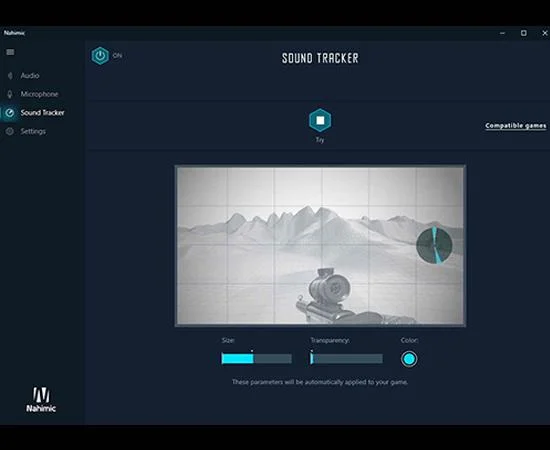
Task: Toggle the Sound Tracker power button
Action: tap(100, 56)
